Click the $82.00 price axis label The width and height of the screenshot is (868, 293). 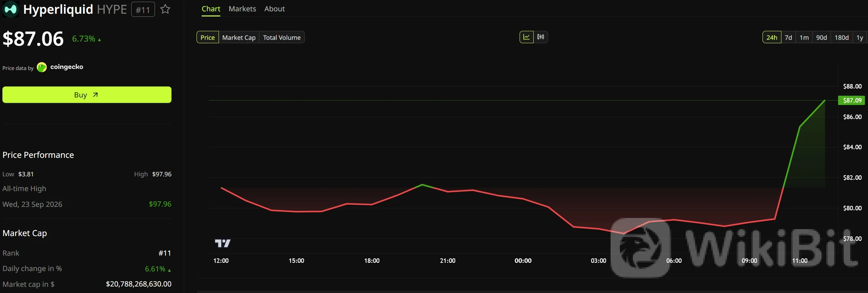pyautogui.click(x=852, y=178)
